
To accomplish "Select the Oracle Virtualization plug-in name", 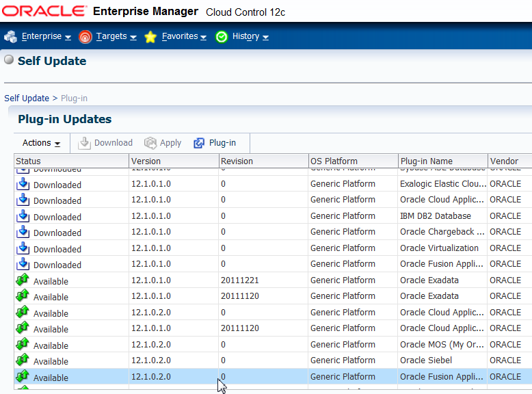I will click(x=439, y=248).
